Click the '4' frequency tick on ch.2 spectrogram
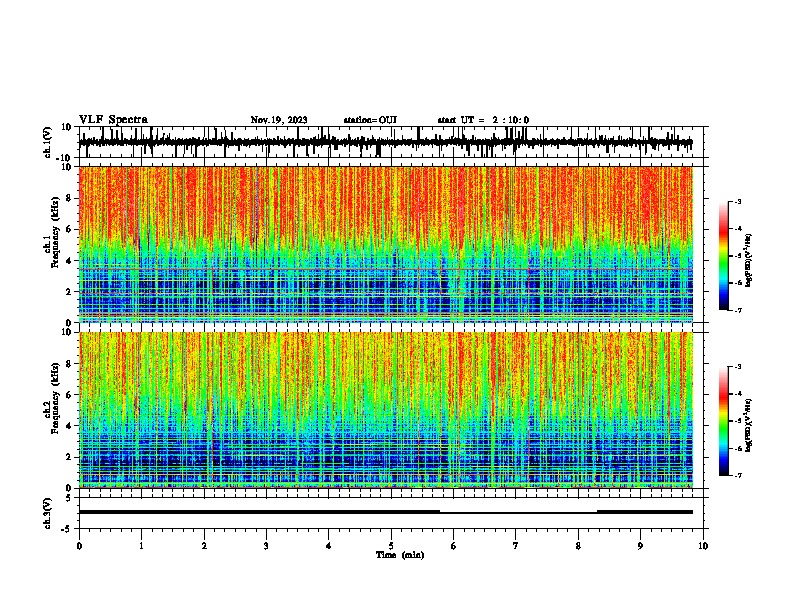The height and width of the screenshot is (612, 792). (69, 426)
